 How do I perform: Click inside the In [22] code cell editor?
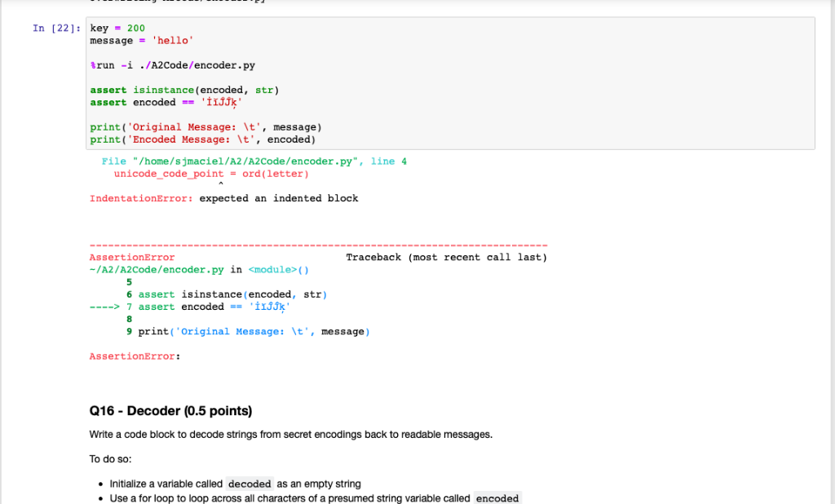click(x=450, y=84)
